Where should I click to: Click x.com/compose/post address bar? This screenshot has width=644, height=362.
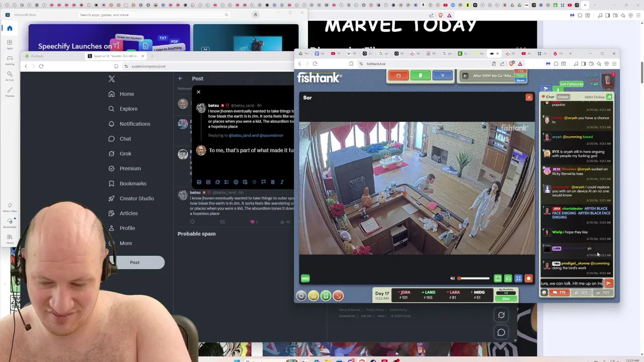148,66
